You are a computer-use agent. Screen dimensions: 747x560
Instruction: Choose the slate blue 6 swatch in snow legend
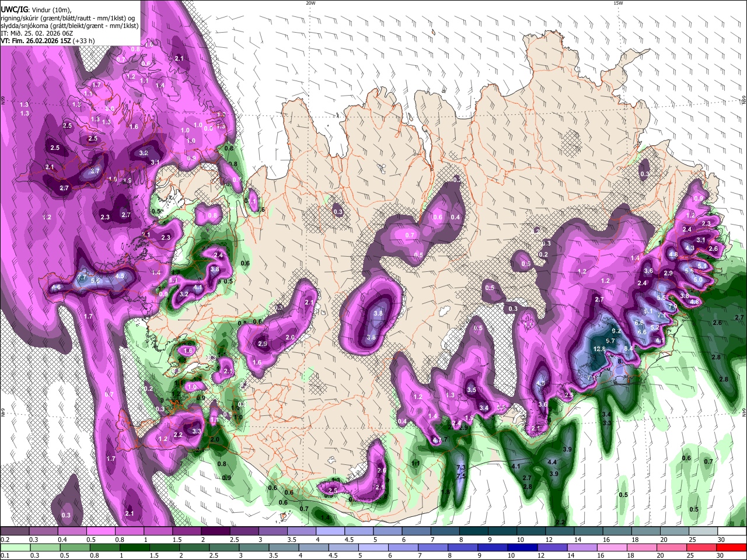[417, 531]
